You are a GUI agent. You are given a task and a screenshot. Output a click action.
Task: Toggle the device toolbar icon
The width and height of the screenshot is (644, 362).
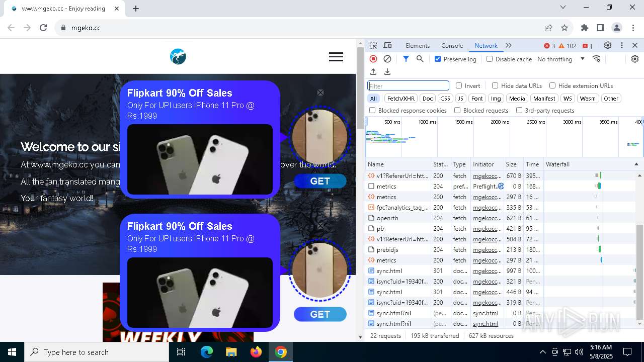click(387, 45)
